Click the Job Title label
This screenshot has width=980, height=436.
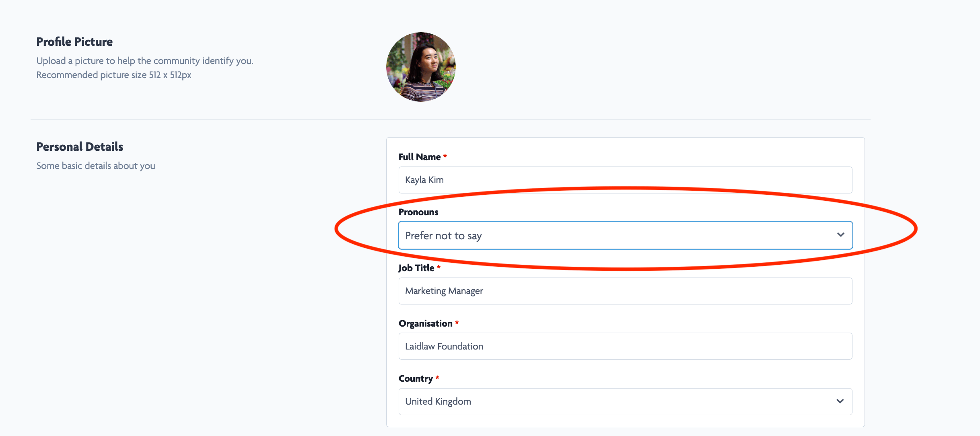pos(416,268)
